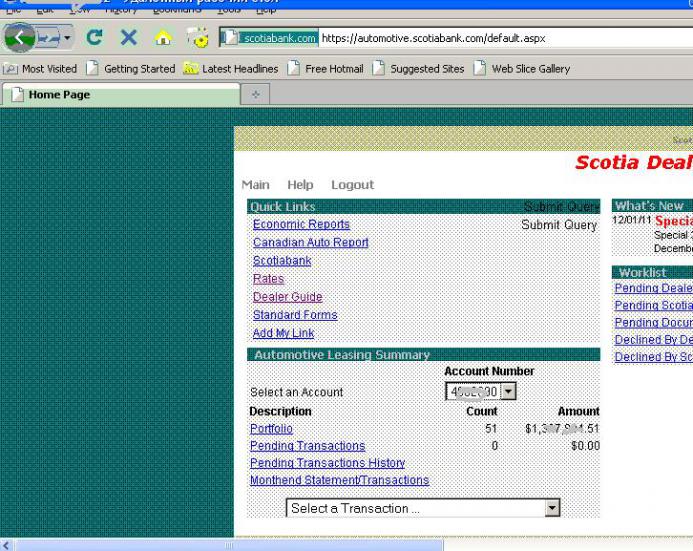
Task: Go forward with the forward arrow button
Action: (x=48, y=38)
